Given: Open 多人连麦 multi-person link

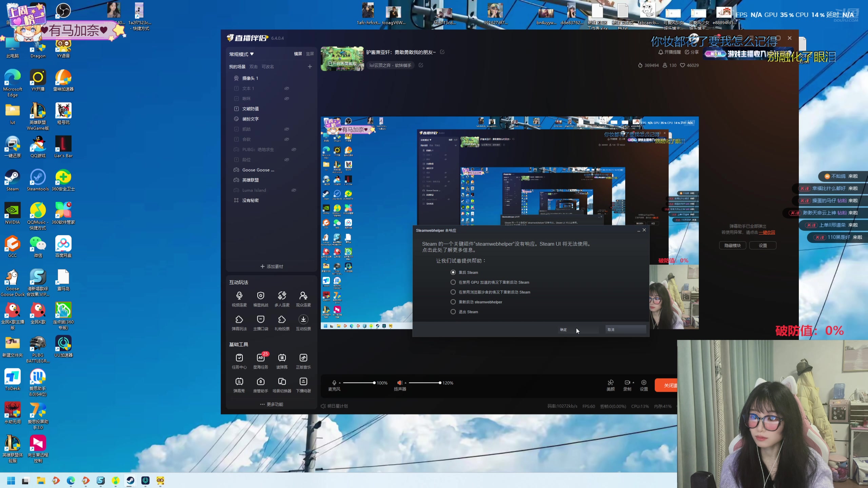Looking at the screenshot, I should (282, 299).
